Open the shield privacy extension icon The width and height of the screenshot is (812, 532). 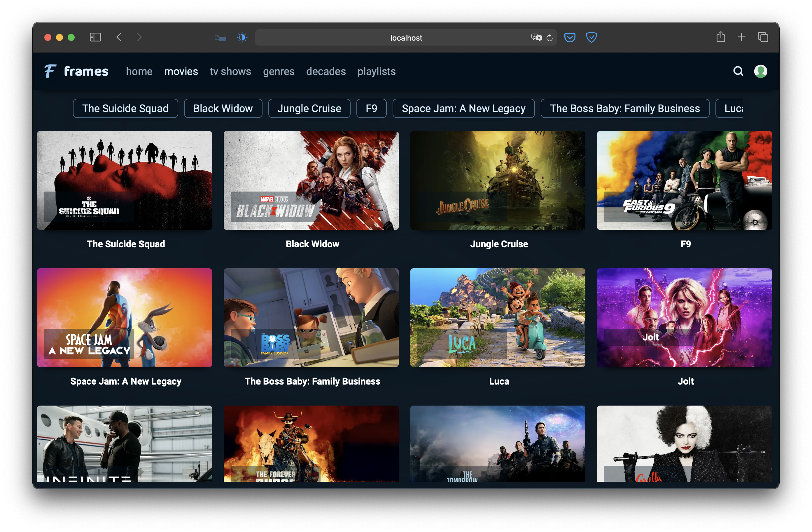point(591,37)
